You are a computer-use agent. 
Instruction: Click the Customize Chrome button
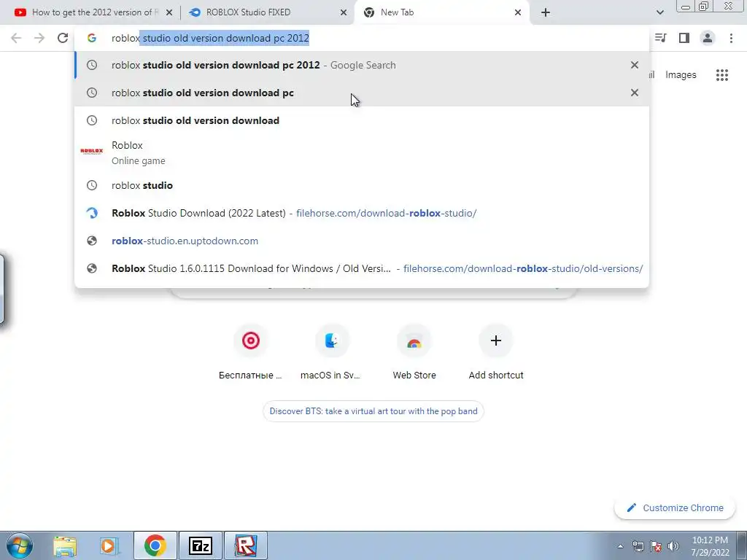tap(675, 507)
